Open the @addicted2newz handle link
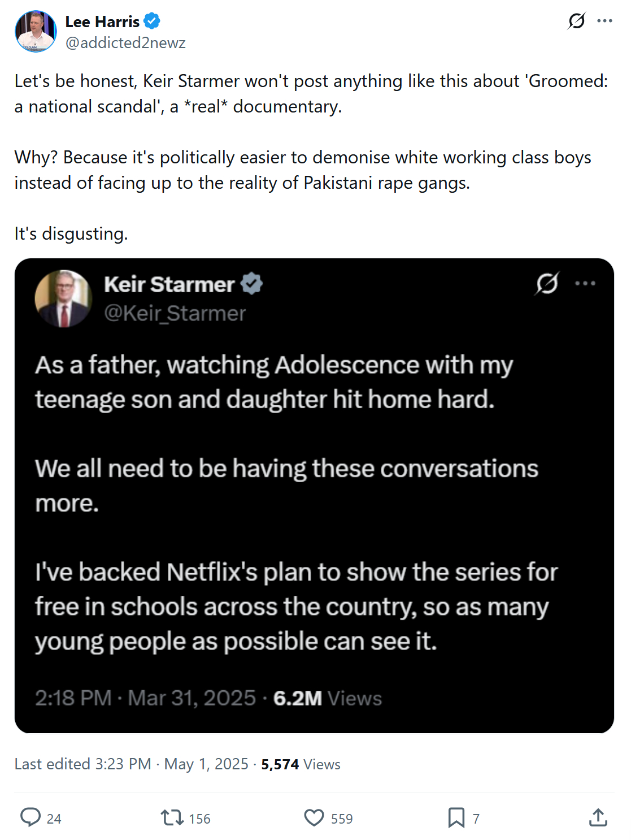 coord(125,43)
